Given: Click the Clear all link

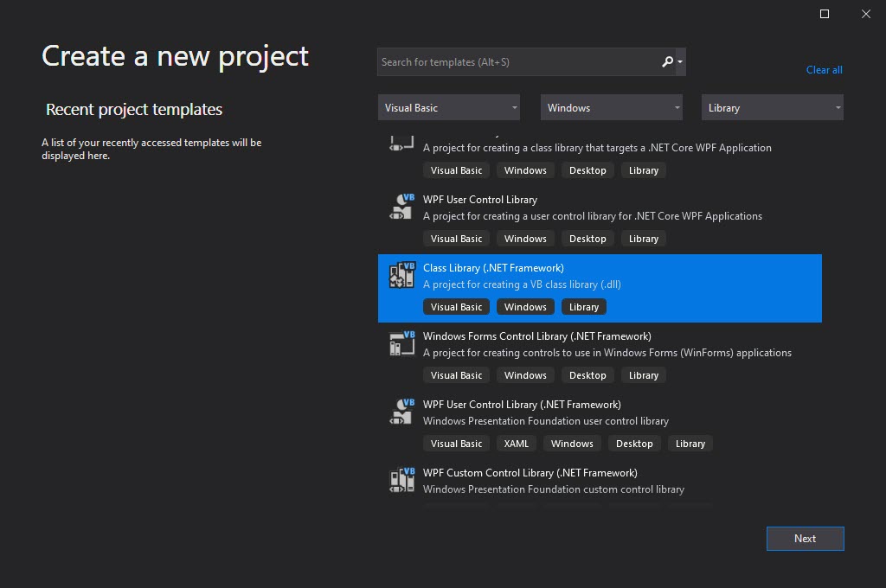Looking at the screenshot, I should (824, 70).
